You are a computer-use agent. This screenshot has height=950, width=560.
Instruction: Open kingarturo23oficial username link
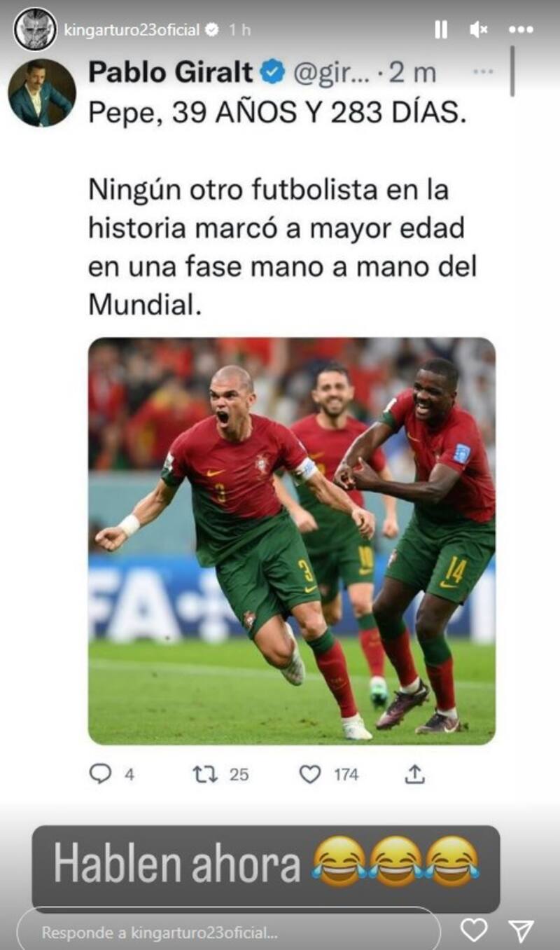(132, 30)
